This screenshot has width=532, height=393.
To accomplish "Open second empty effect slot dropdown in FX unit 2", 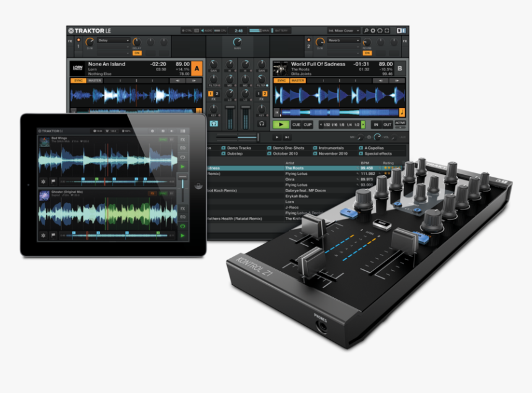I will 344,48.
